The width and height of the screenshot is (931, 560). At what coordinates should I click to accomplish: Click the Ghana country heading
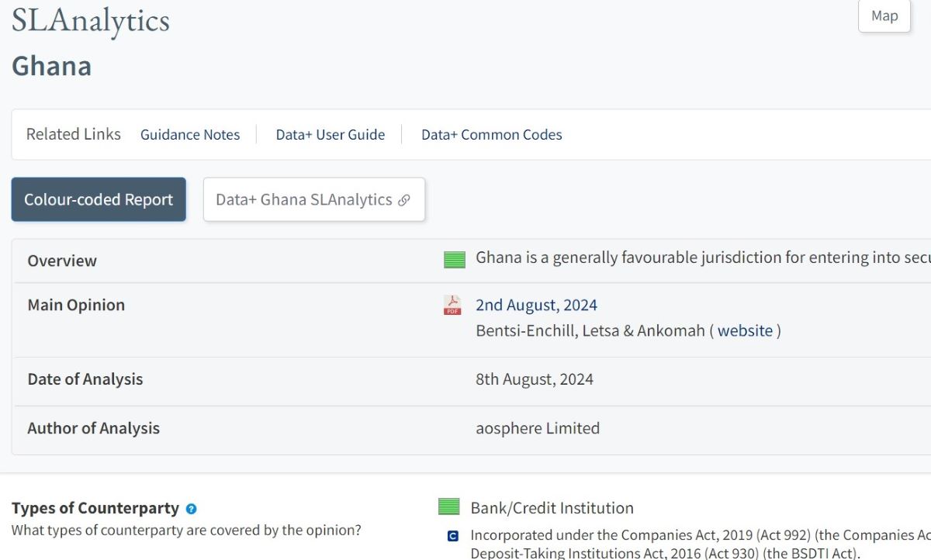(x=51, y=66)
